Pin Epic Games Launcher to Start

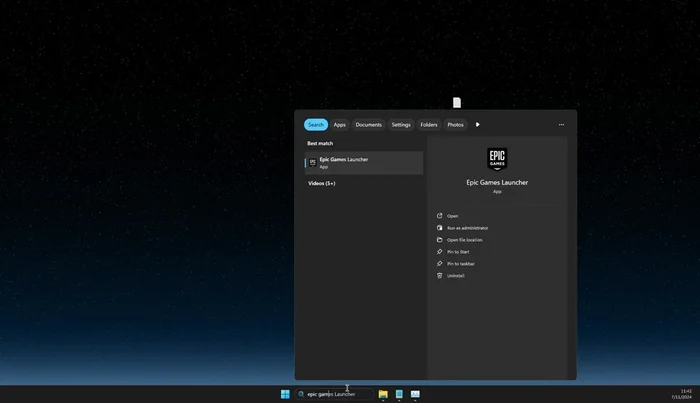458,252
